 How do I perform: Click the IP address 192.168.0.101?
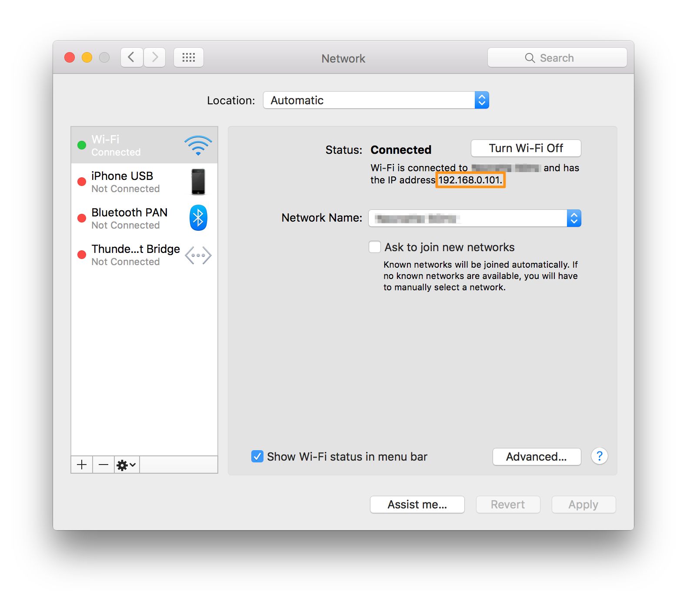470,180
